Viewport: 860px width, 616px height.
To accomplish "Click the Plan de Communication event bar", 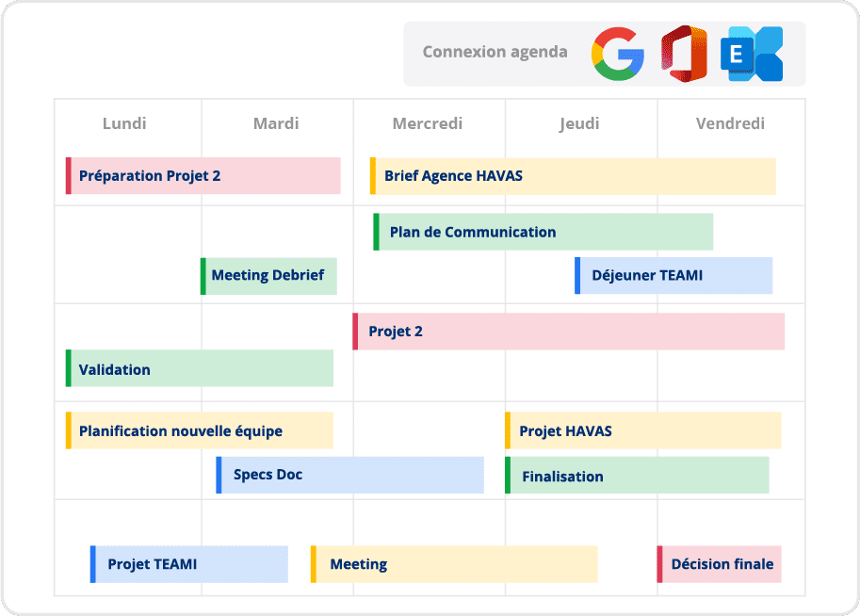I will [x=544, y=232].
